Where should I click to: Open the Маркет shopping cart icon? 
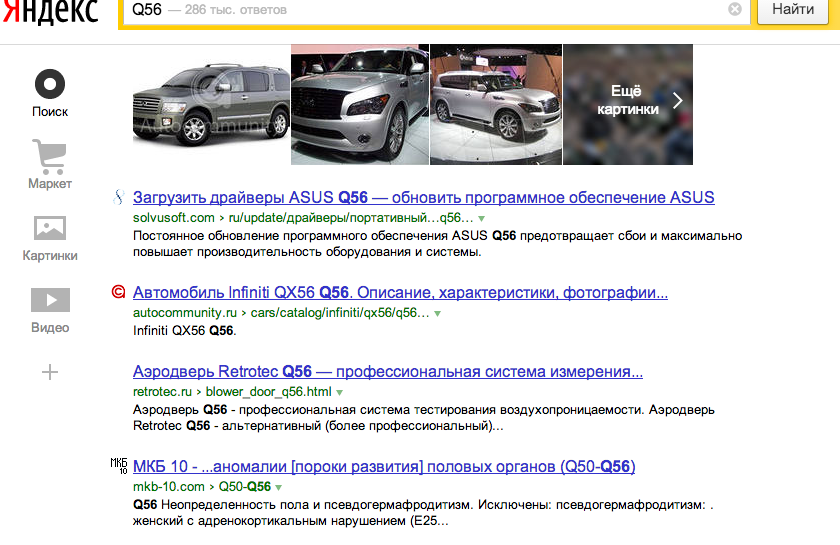coord(50,156)
